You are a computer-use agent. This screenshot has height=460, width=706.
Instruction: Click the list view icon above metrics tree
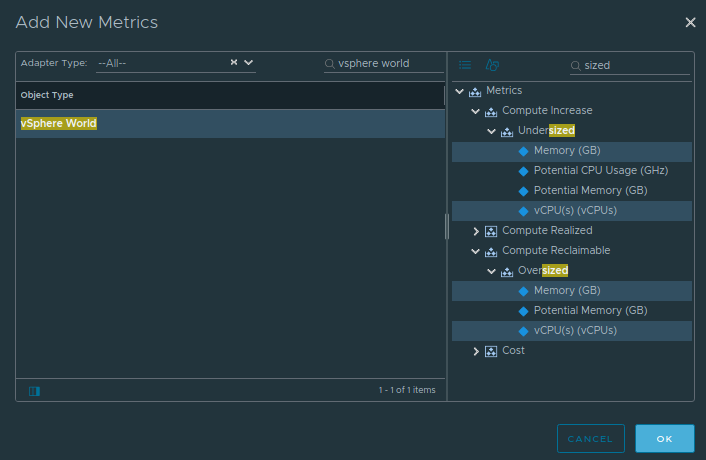pos(465,65)
